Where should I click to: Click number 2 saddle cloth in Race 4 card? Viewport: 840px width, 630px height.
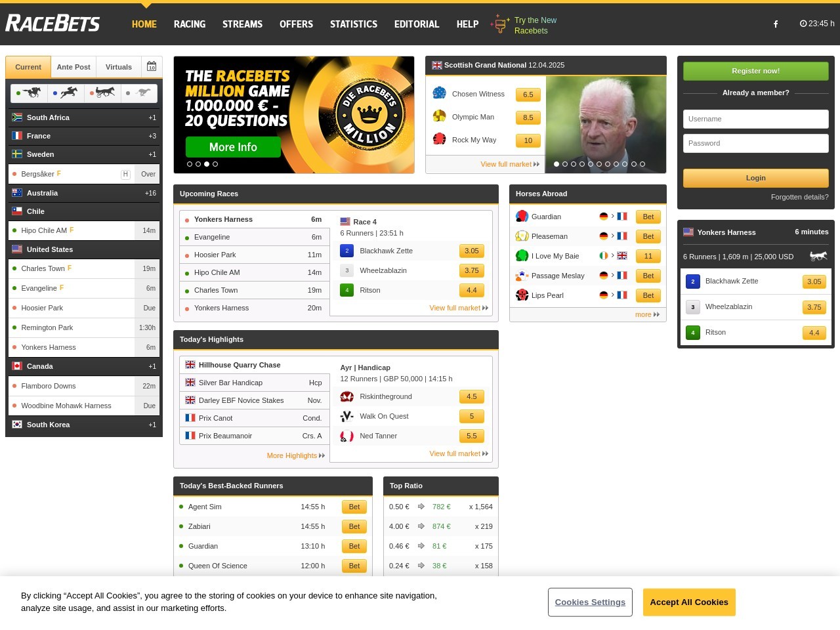347,251
